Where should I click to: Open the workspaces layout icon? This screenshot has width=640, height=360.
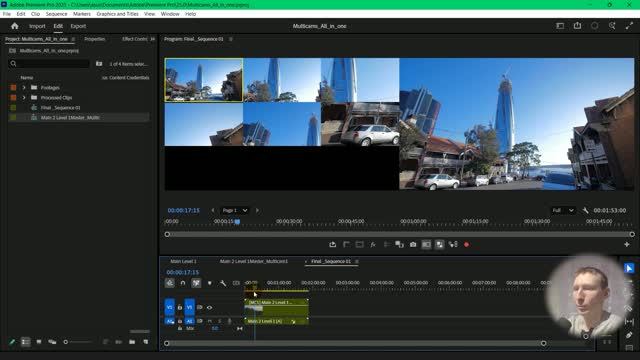(560, 26)
